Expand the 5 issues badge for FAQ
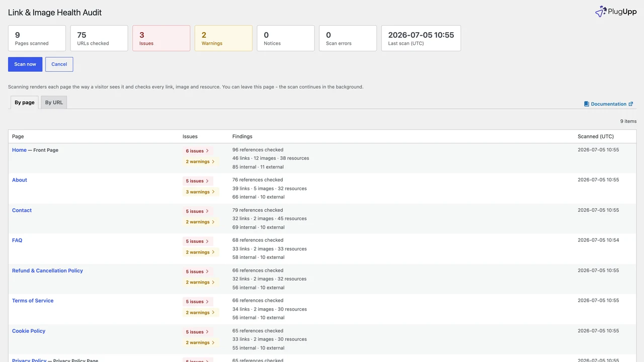 (x=198, y=241)
